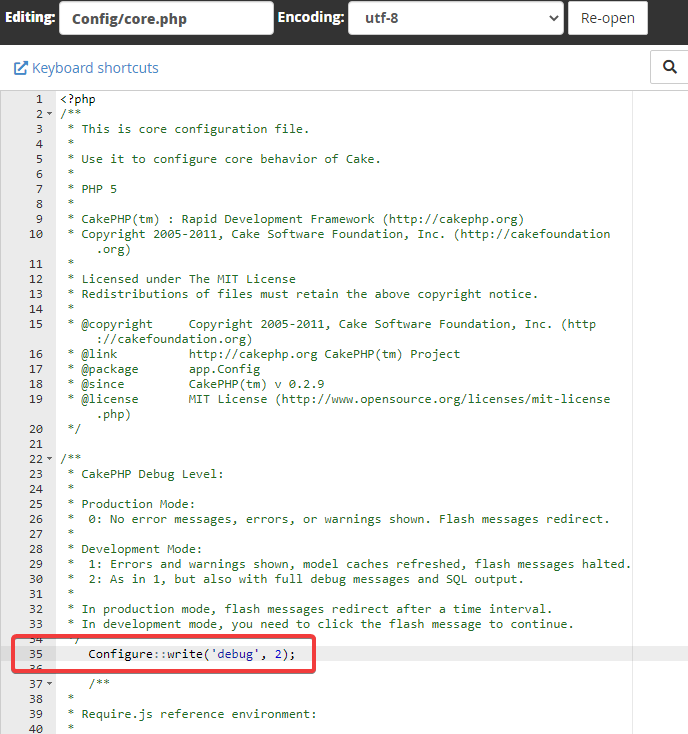Click 'Redistributions of files must retain' line

(x=310, y=294)
